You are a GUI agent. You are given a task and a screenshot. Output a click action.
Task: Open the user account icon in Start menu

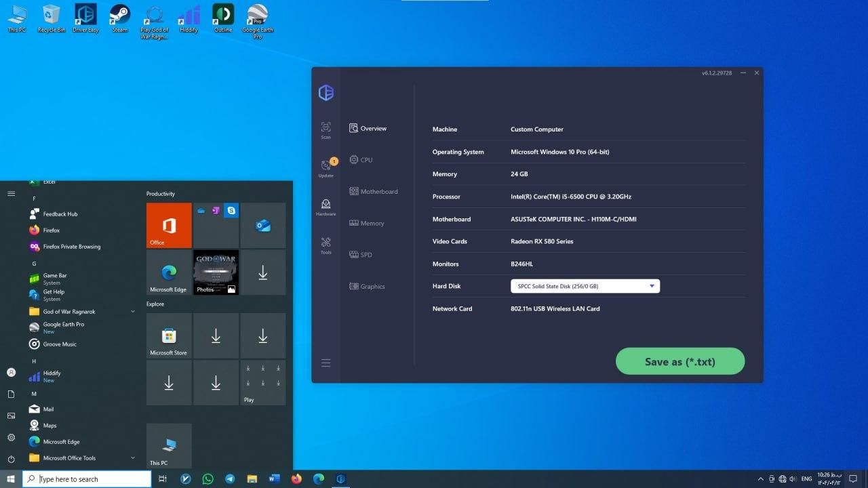coord(11,372)
